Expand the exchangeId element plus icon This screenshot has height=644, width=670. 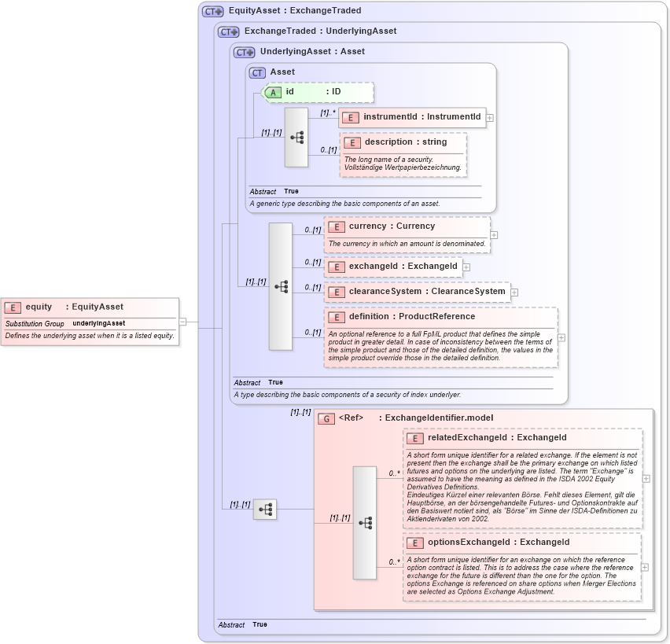pyautogui.click(x=466, y=267)
